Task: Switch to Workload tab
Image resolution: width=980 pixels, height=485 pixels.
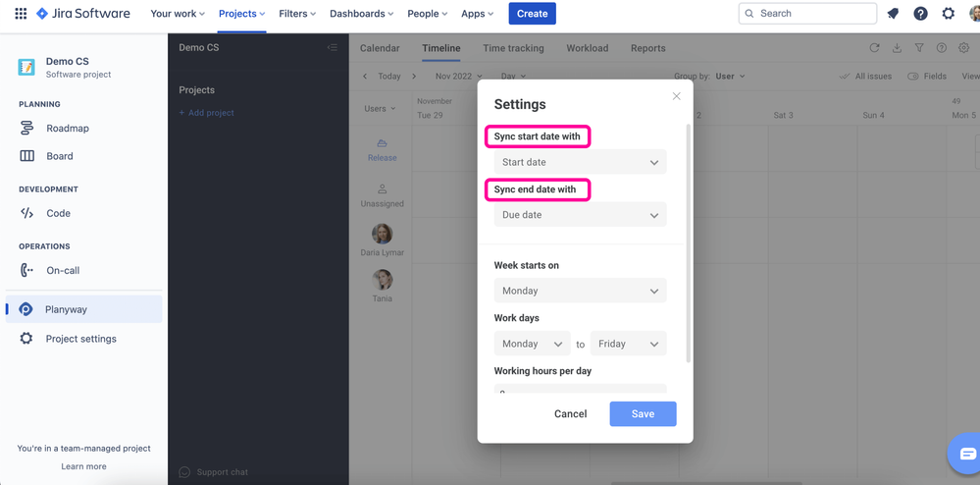Action: click(x=587, y=47)
